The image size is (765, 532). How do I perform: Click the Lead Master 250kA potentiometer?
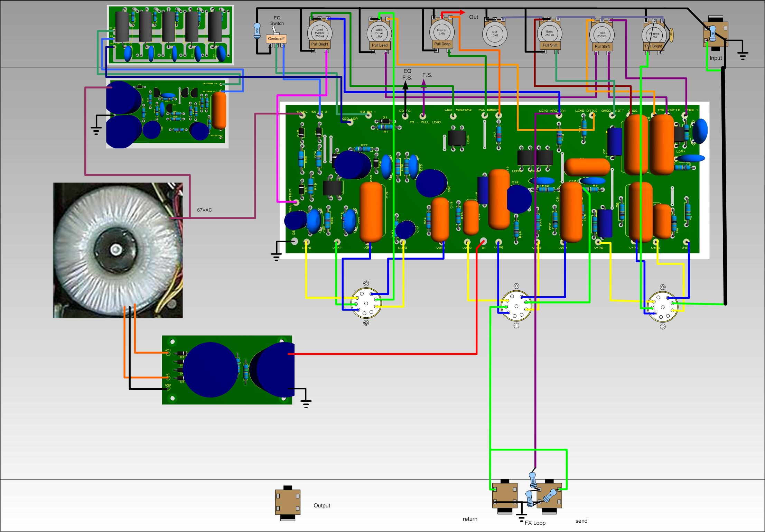point(319,32)
